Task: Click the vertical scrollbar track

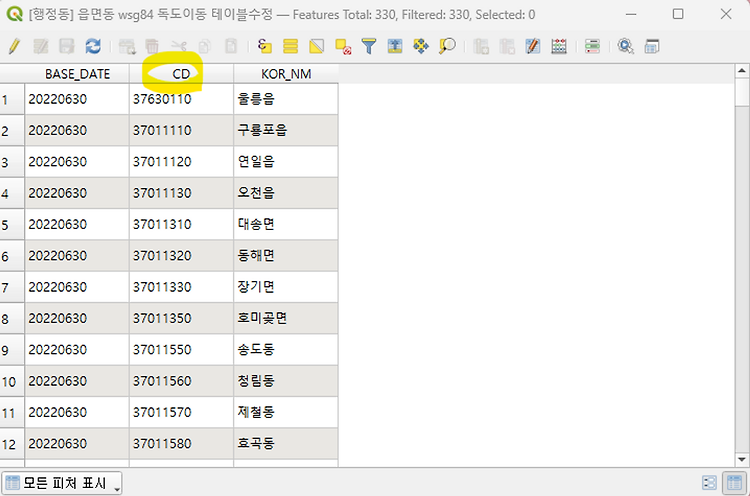Action: point(742,279)
